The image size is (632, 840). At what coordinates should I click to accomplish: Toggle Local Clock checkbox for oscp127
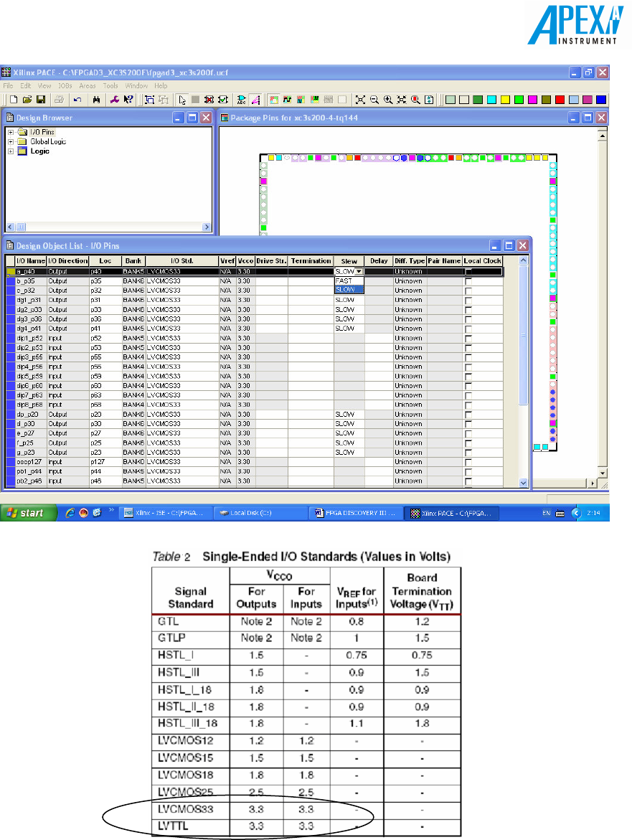[x=468, y=462]
